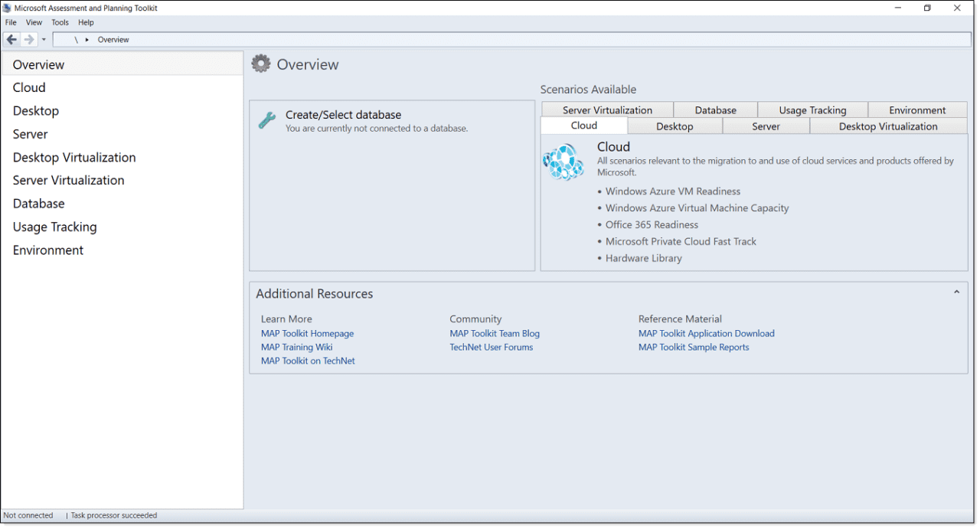Image resolution: width=980 pixels, height=529 pixels.
Task: Click Task processor succeeded status text
Action: 113,515
